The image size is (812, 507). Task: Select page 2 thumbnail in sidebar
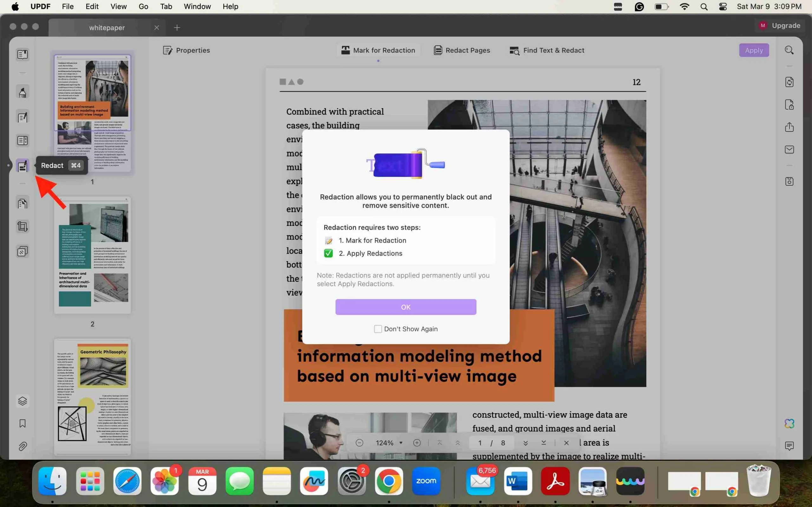coord(92,255)
